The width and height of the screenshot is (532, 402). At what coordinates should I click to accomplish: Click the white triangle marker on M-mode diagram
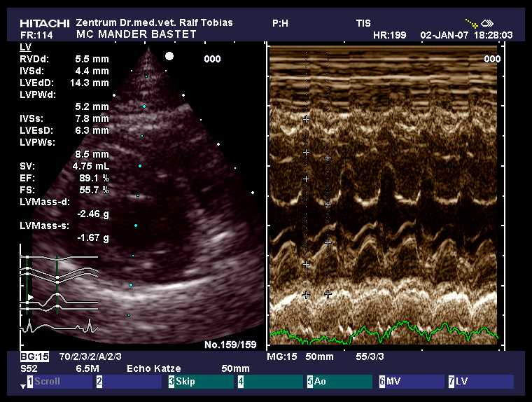30,298
